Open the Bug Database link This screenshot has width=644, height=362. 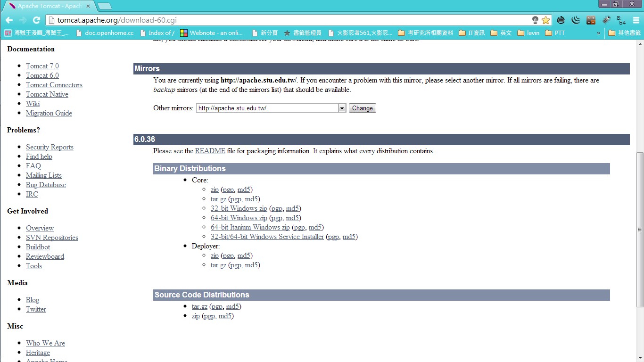click(46, 185)
